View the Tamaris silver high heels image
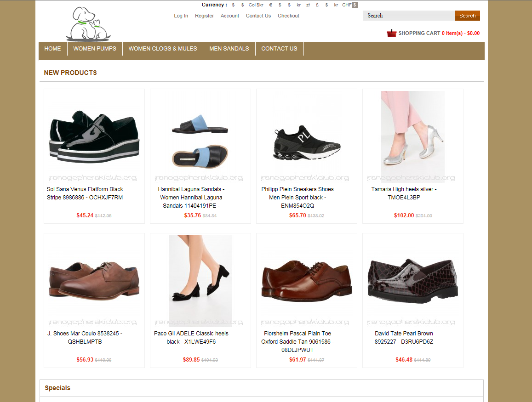 (x=412, y=137)
